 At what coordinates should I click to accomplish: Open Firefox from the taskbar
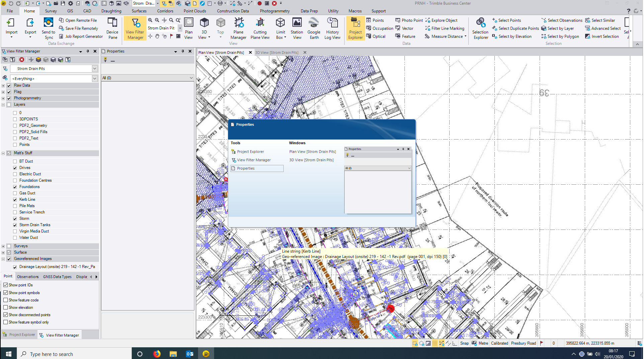(157, 354)
